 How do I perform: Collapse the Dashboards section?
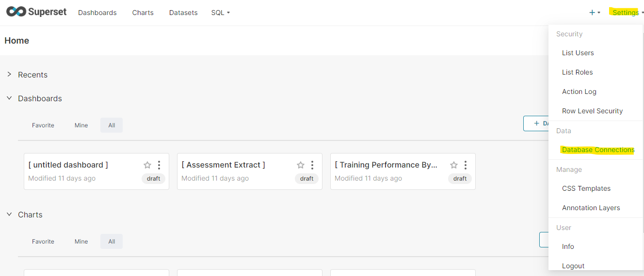coord(9,98)
